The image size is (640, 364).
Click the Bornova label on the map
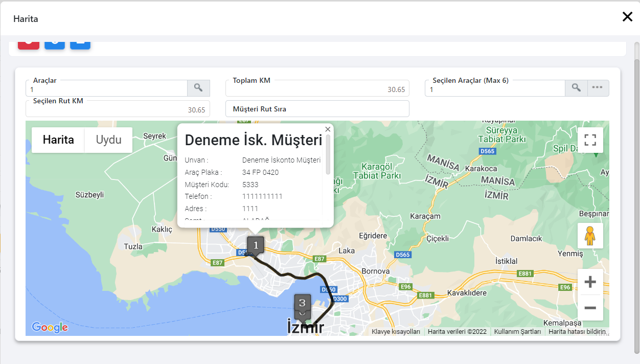(x=376, y=271)
